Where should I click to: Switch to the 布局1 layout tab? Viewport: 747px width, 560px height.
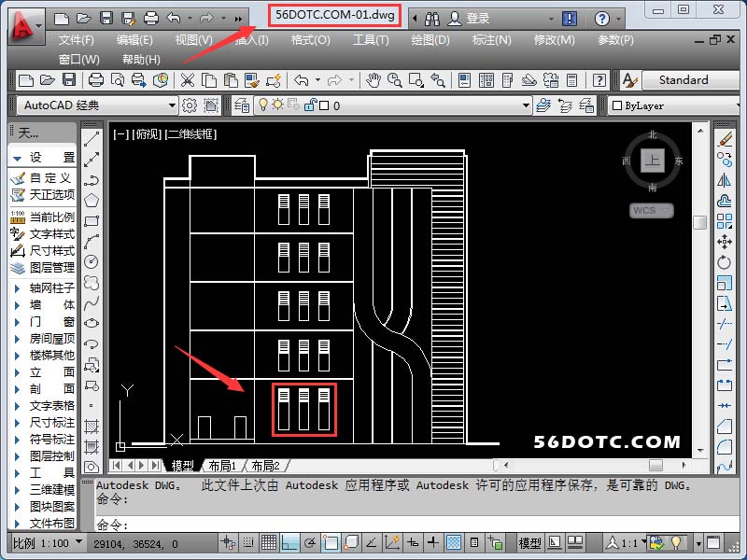(x=220, y=466)
